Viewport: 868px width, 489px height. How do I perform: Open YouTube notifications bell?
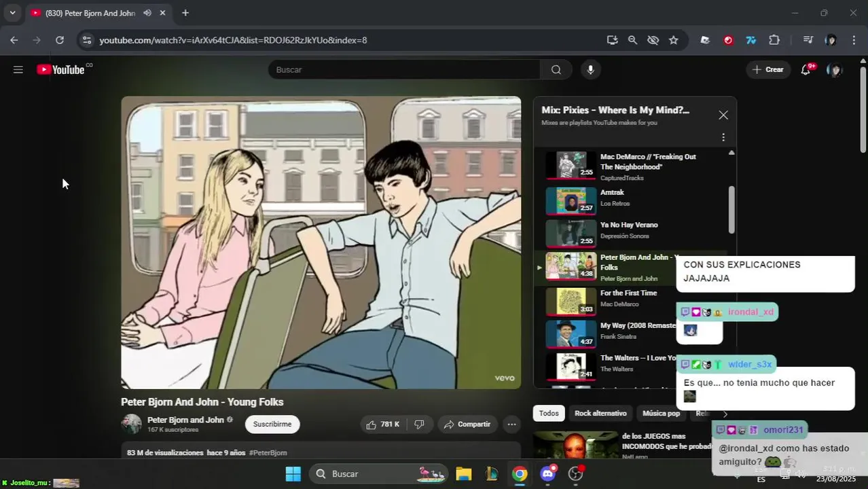[x=806, y=69]
